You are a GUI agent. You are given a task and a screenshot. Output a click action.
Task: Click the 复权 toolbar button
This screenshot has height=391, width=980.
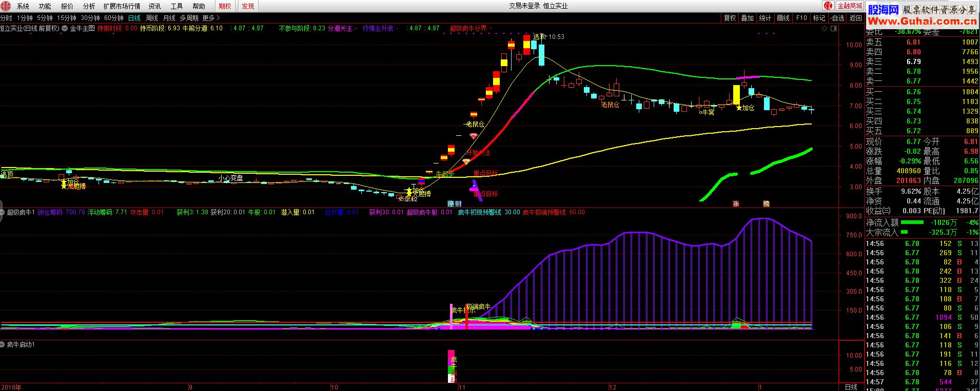coord(730,18)
